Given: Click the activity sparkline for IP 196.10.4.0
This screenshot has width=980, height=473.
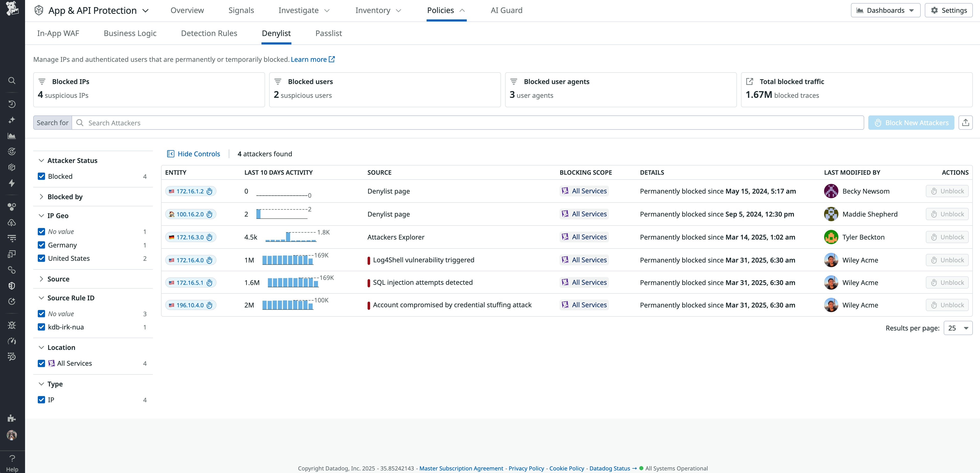Looking at the screenshot, I should click(288, 304).
